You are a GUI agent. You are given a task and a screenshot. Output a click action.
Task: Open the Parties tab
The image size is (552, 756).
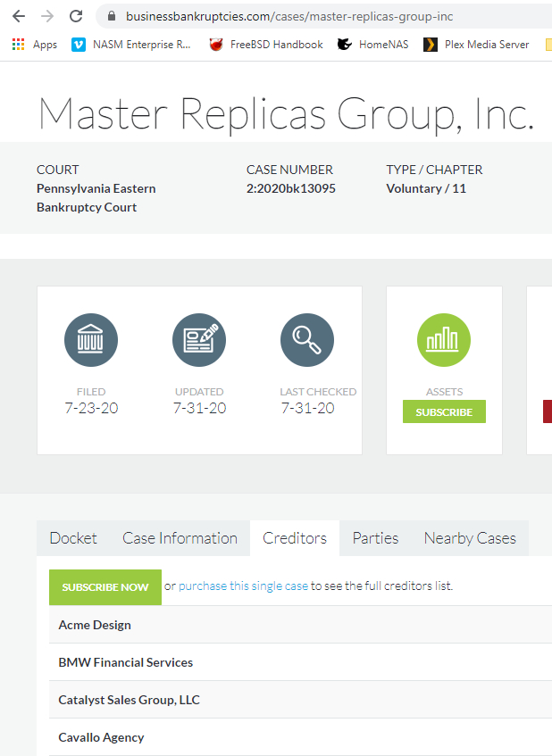click(x=375, y=538)
